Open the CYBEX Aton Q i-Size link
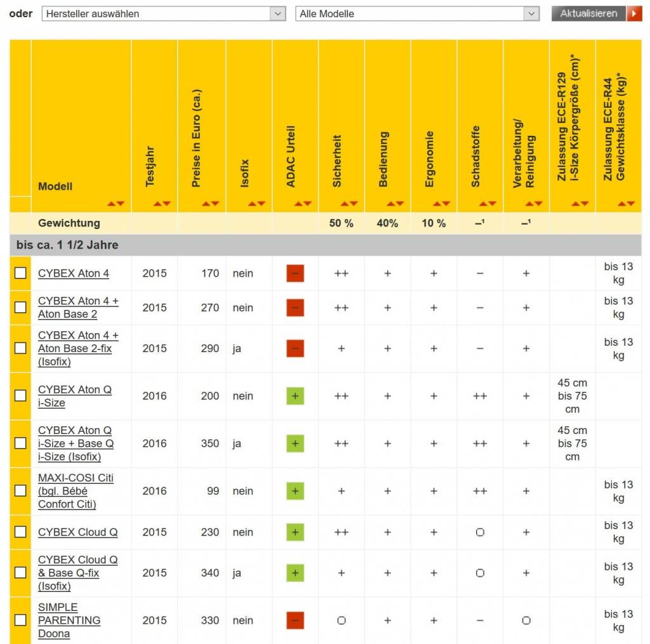 pos(75,396)
